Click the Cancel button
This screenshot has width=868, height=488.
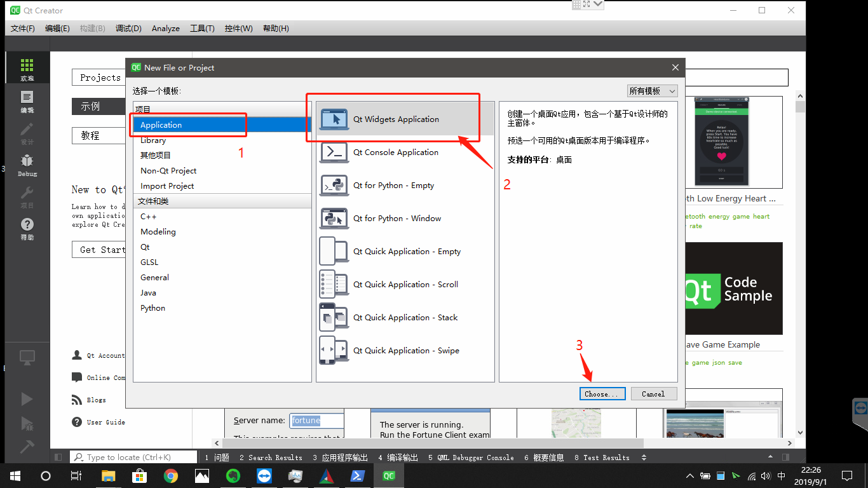point(653,393)
